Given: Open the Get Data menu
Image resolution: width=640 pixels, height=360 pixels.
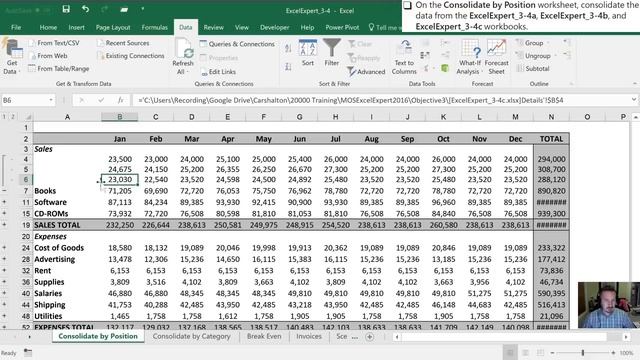Looking at the screenshot, I should coord(11,57).
